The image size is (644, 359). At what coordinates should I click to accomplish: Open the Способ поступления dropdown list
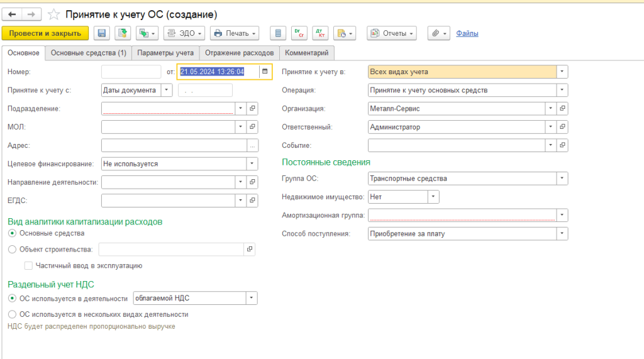pos(562,234)
